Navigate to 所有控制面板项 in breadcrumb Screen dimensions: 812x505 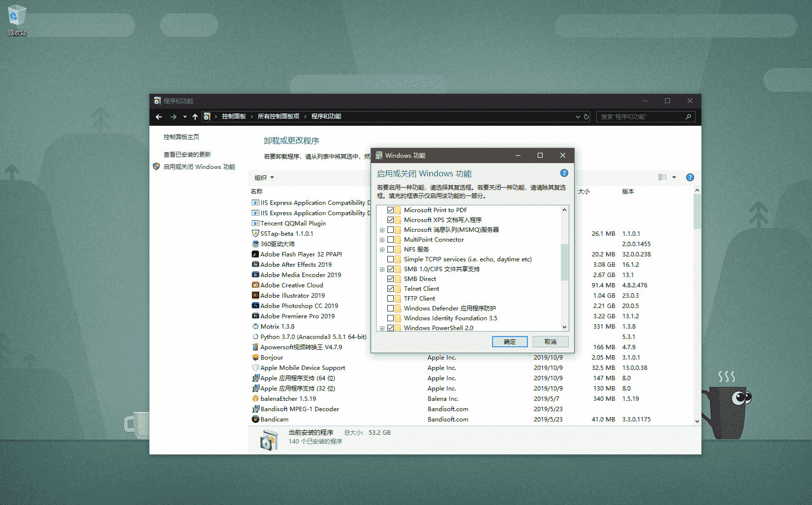click(278, 116)
